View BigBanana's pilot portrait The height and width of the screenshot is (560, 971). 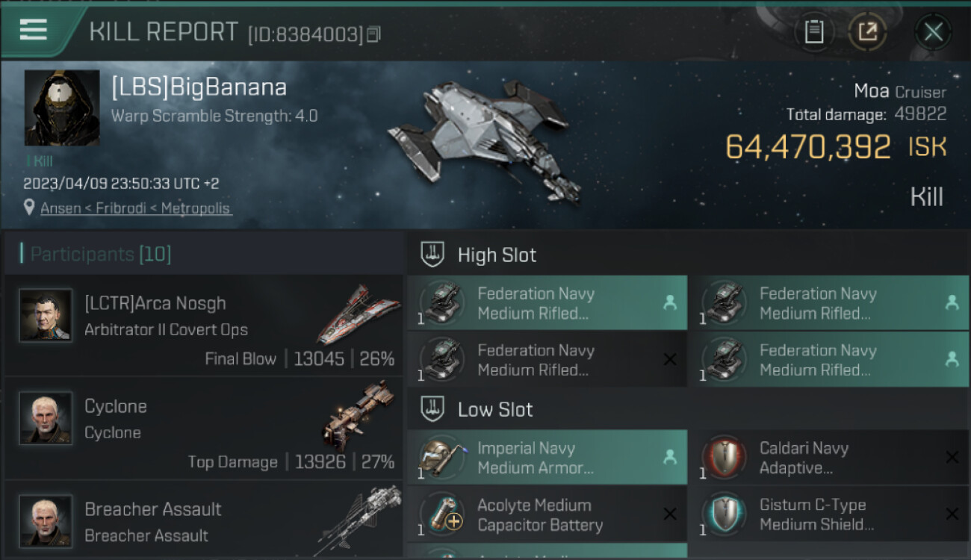tap(62, 108)
